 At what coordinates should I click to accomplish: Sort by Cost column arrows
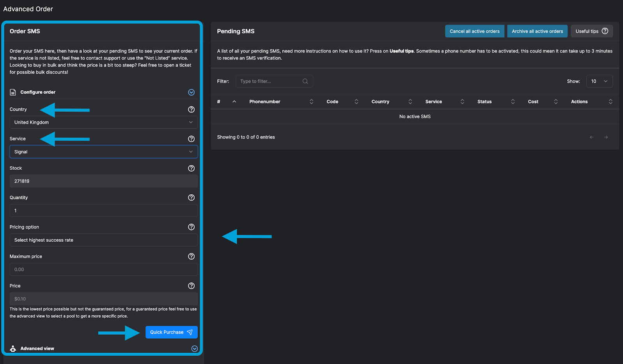coord(556,102)
